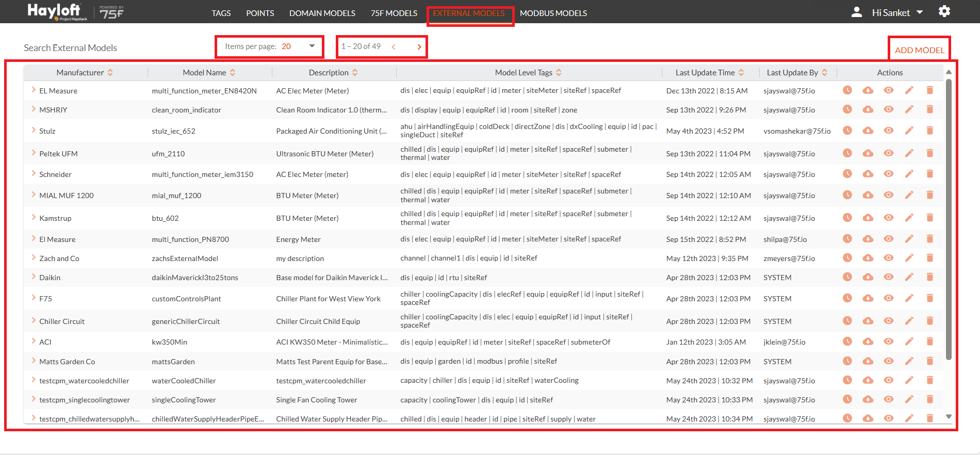Expand the Zach and Co row
This screenshot has height=455, width=980.
(x=34, y=257)
